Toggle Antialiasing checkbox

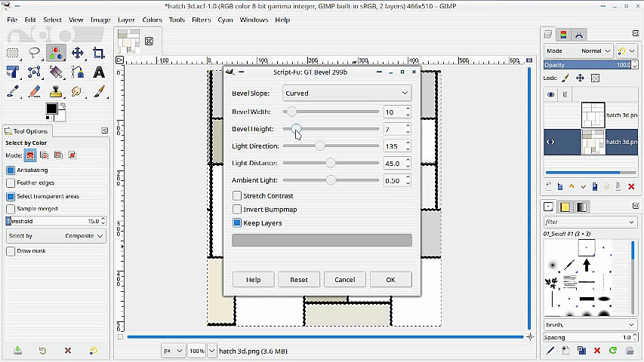[x=11, y=170]
